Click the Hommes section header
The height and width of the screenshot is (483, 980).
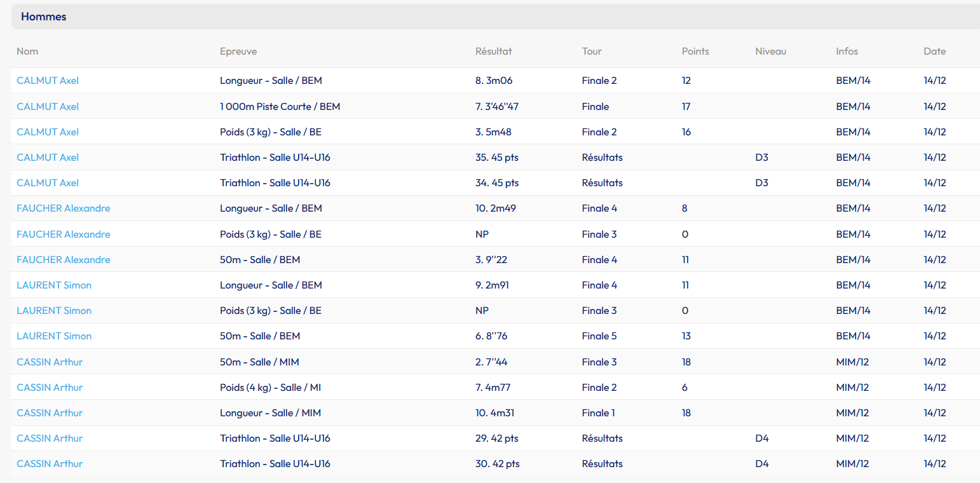click(44, 17)
